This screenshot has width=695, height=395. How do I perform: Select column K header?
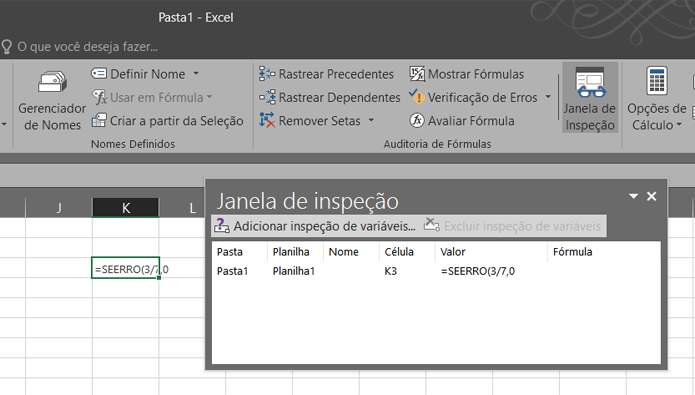[x=125, y=207]
